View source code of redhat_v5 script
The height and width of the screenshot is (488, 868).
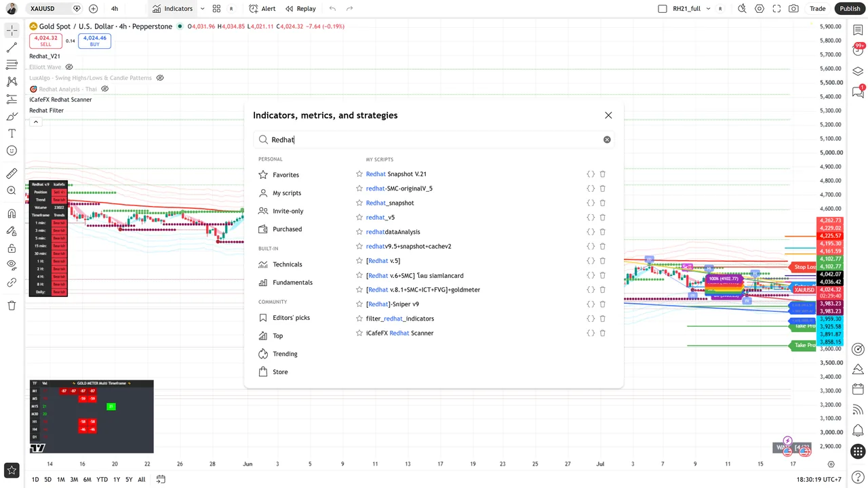coord(591,218)
